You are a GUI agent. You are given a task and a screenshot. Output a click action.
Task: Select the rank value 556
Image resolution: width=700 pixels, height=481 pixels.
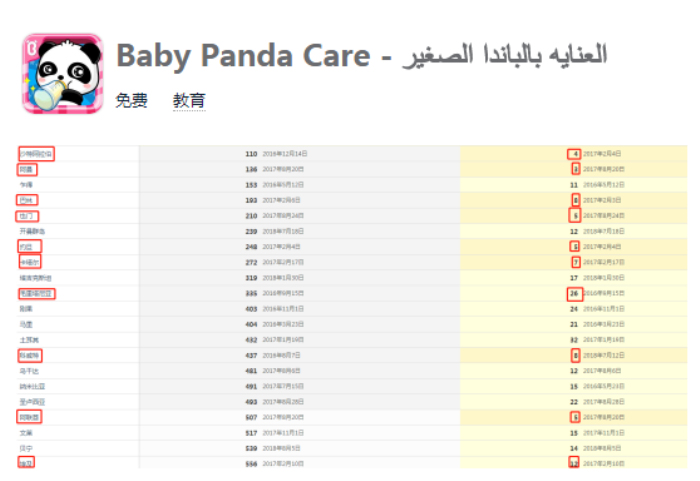pyautogui.click(x=251, y=464)
